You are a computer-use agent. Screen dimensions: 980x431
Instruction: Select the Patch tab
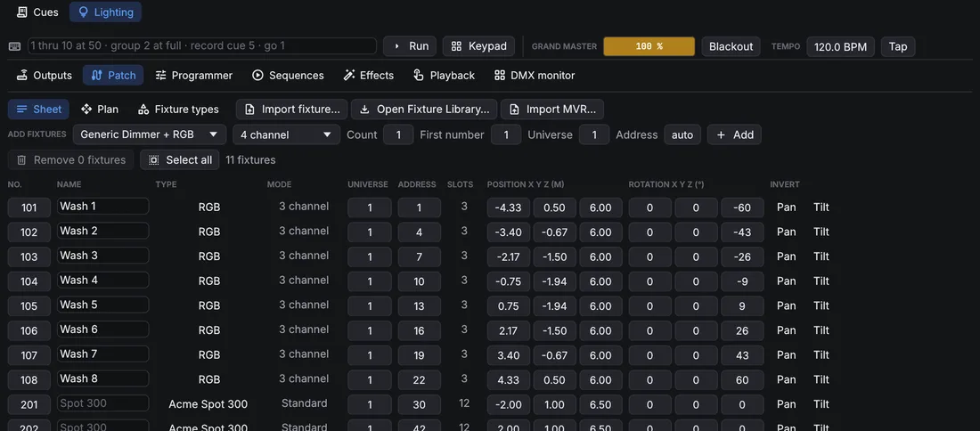[x=113, y=75]
